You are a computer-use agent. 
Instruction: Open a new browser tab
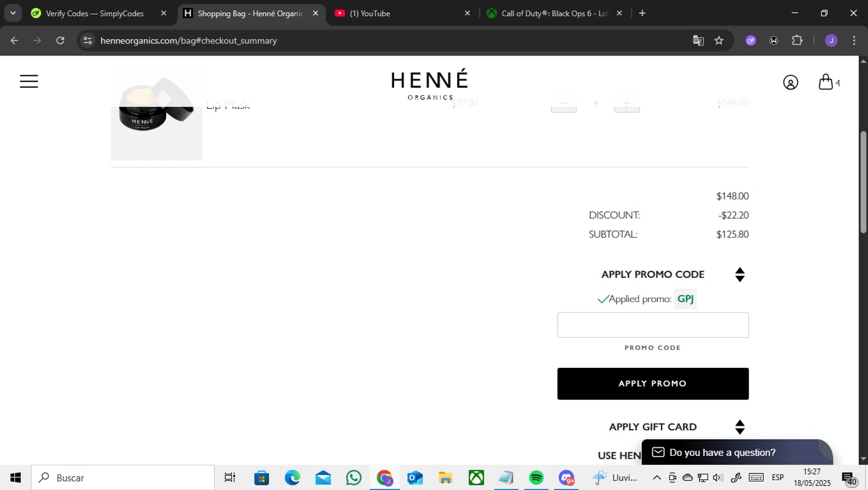tap(642, 13)
